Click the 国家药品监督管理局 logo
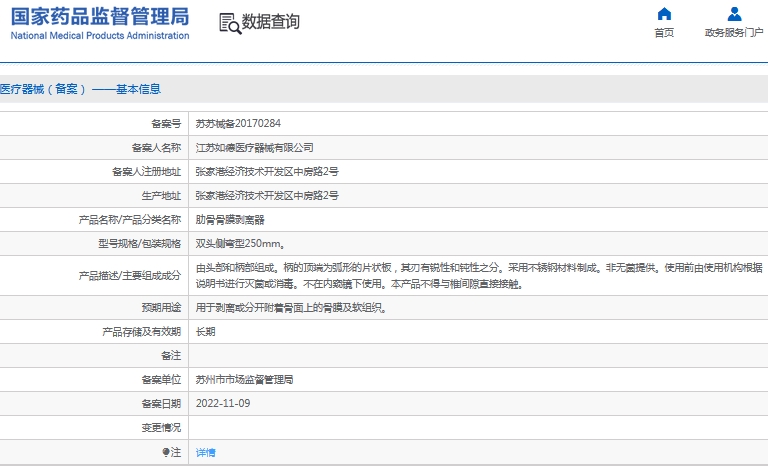The image size is (768, 466). tap(100, 17)
